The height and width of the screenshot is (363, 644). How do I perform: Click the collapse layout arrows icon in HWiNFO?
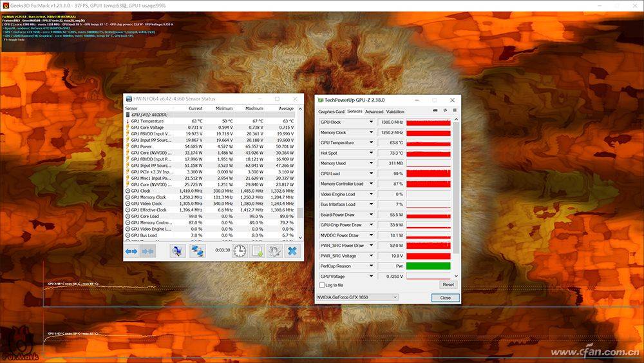click(x=147, y=251)
